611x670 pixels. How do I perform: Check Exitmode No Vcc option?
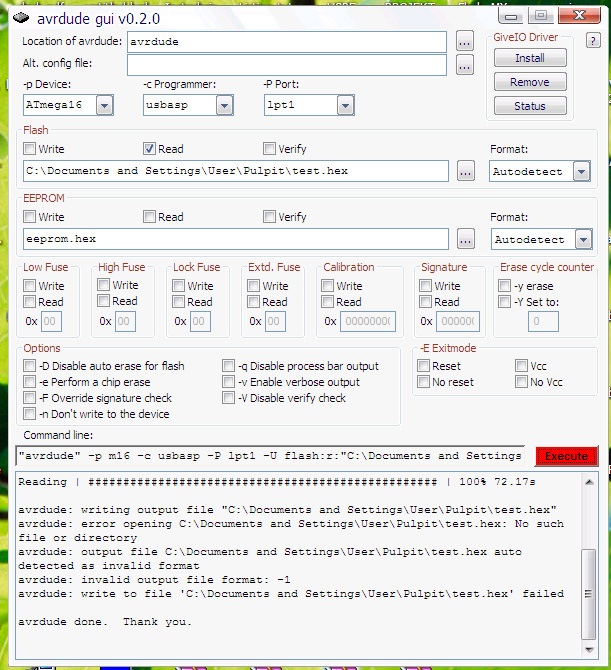point(521,382)
